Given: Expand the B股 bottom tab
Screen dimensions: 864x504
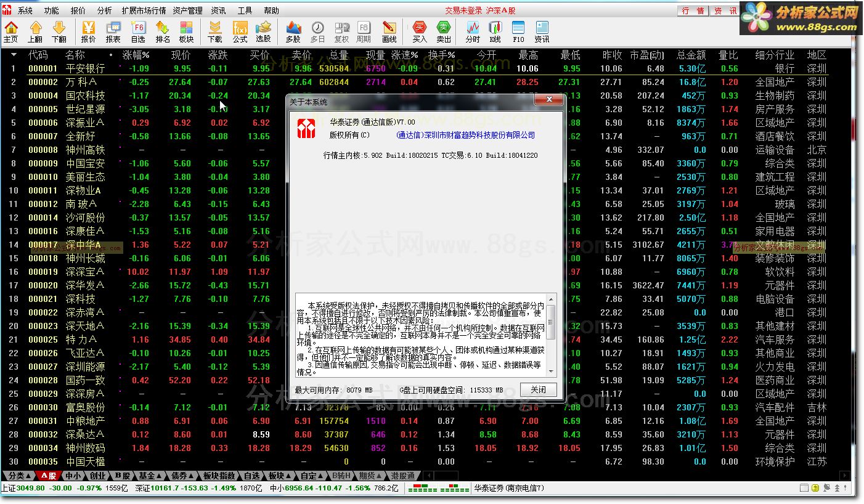Looking at the screenshot, I should (122, 476).
